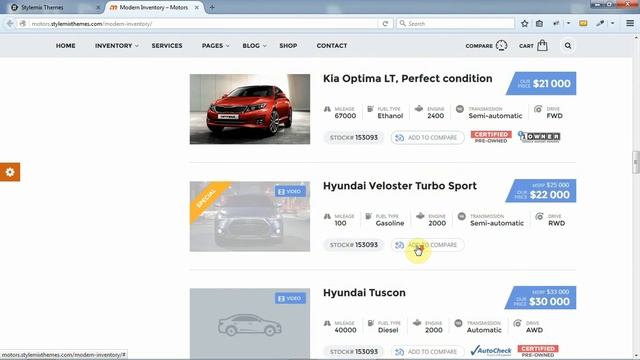Click the Certified Pre-Owned badge on Hyundai Tuscon
The image size is (640, 360).
538,351
